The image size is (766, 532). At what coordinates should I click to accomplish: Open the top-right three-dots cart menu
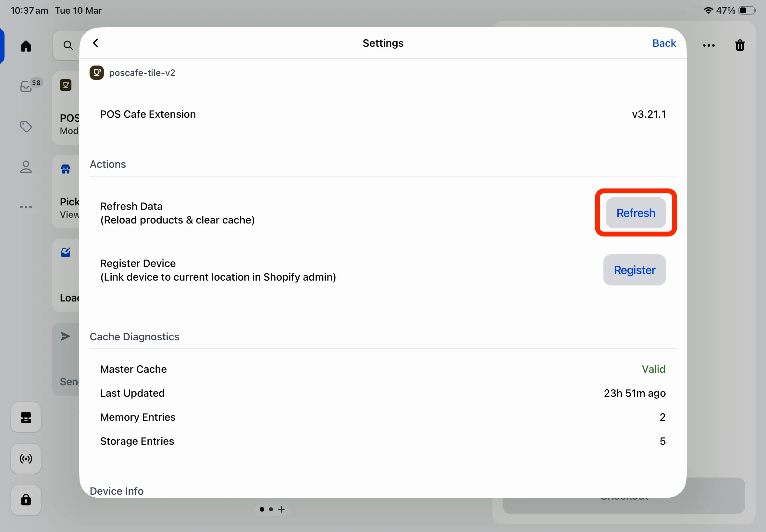coord(709,45)
